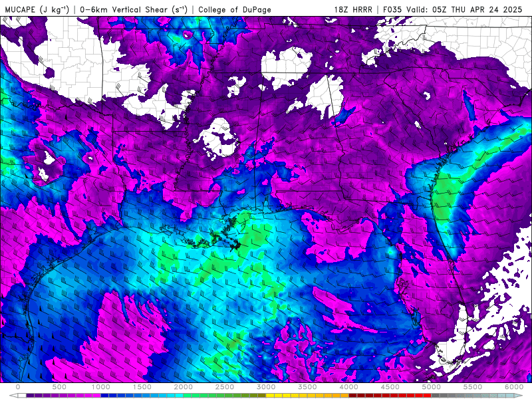Click the 0-6km Vertical Shear label
This screenshot has height=399, width=532.
(x=134, y=9)
